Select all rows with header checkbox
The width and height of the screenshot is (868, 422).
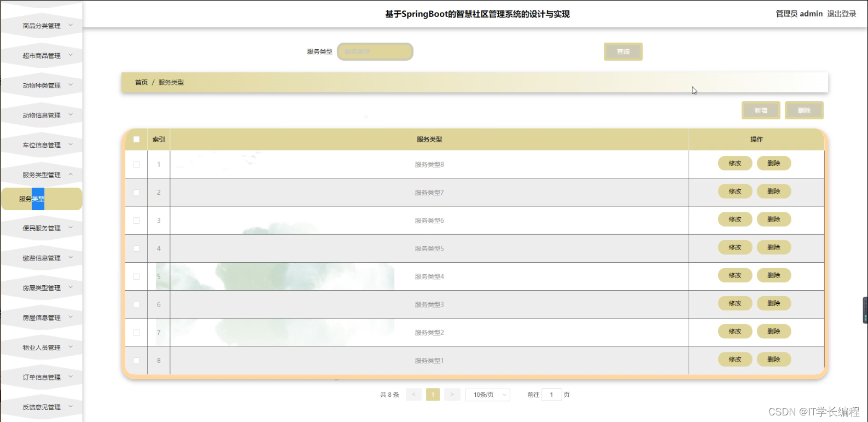[x=136, y=139]
